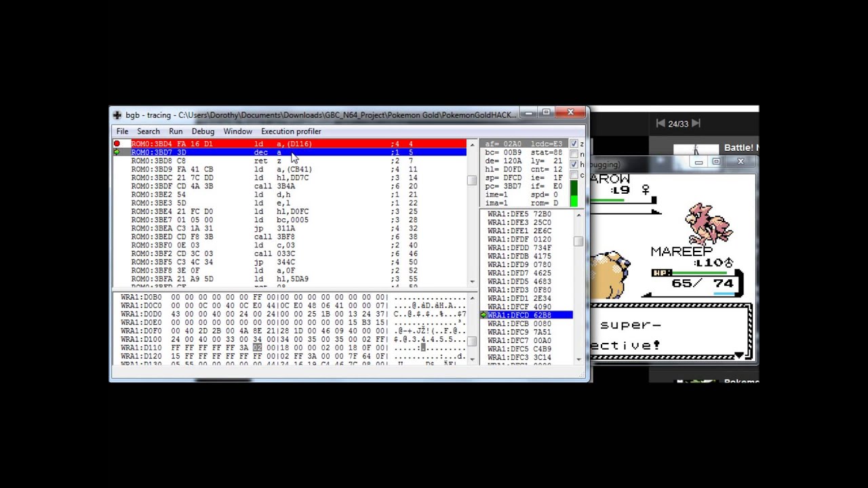Select the jp 344C instruction line
The height and width of the screenshot is (488, 868).
(x=298, y=262)
